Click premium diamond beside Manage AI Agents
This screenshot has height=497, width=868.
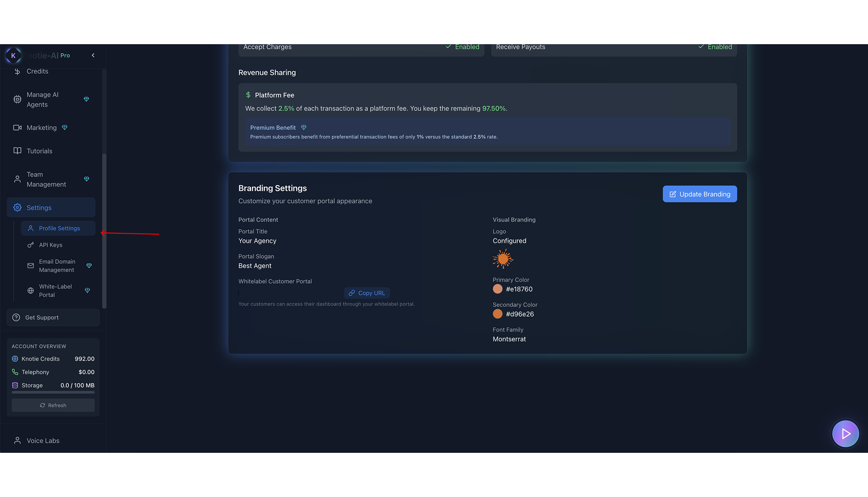pos(87,99)
